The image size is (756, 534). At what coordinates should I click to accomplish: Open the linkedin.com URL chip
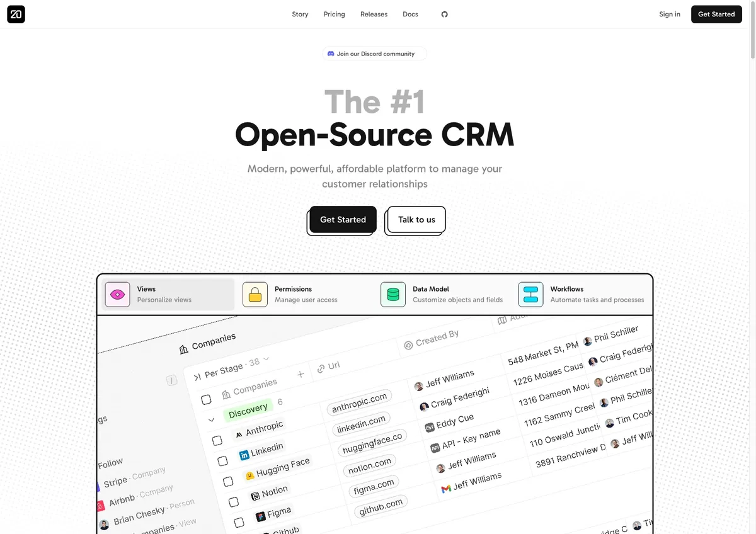(x=361, y=424)
